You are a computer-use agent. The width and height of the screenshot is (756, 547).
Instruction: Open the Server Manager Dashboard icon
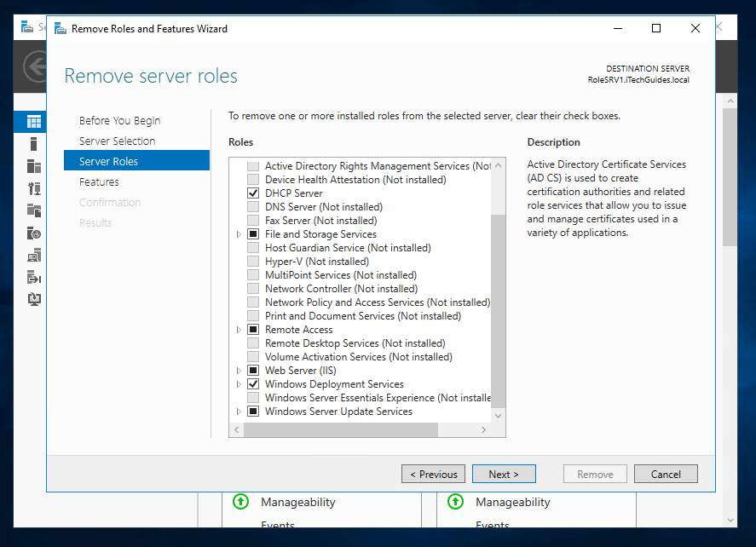(x=34, y=122)
